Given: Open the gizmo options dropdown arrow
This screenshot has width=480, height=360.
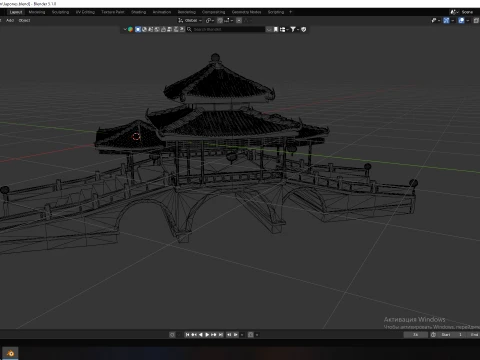Looking at the screenshot, I should tap(453, 20).
